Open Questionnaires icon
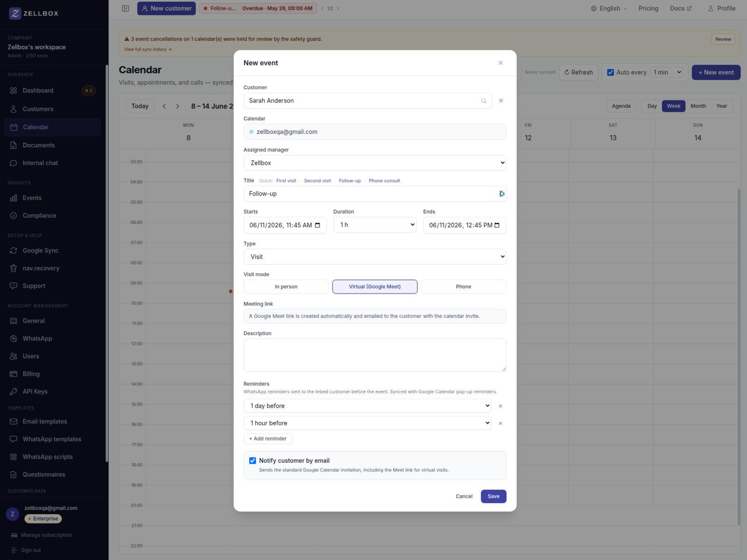The image size is (747, 560). [14, 475]
